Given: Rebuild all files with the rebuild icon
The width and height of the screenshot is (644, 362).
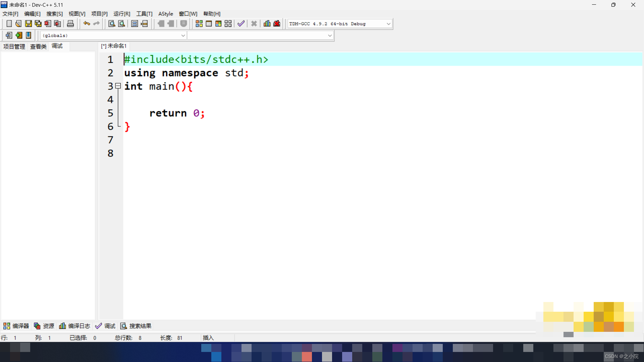Looking at the screenshot, I should [x=228, y=23].
